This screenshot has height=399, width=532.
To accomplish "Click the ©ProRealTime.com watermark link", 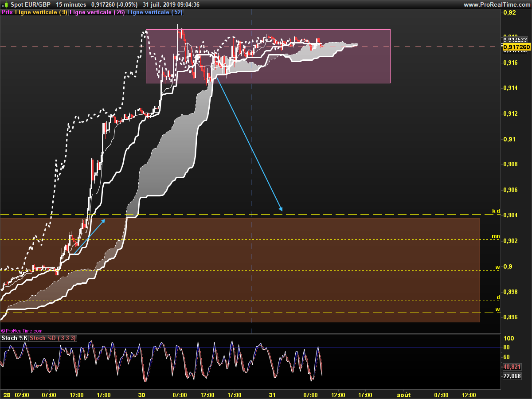I will 22,331.
